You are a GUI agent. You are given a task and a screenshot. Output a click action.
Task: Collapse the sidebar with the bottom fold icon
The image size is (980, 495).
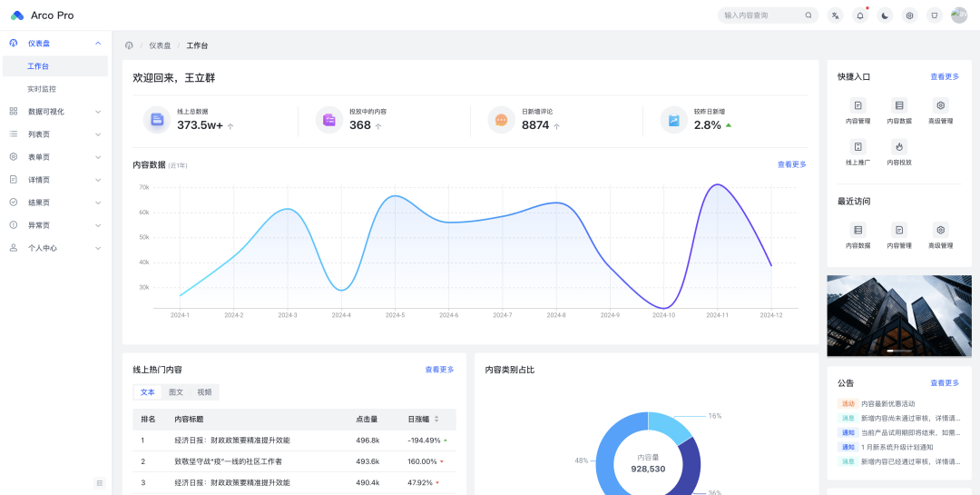(x=100, y=482)
